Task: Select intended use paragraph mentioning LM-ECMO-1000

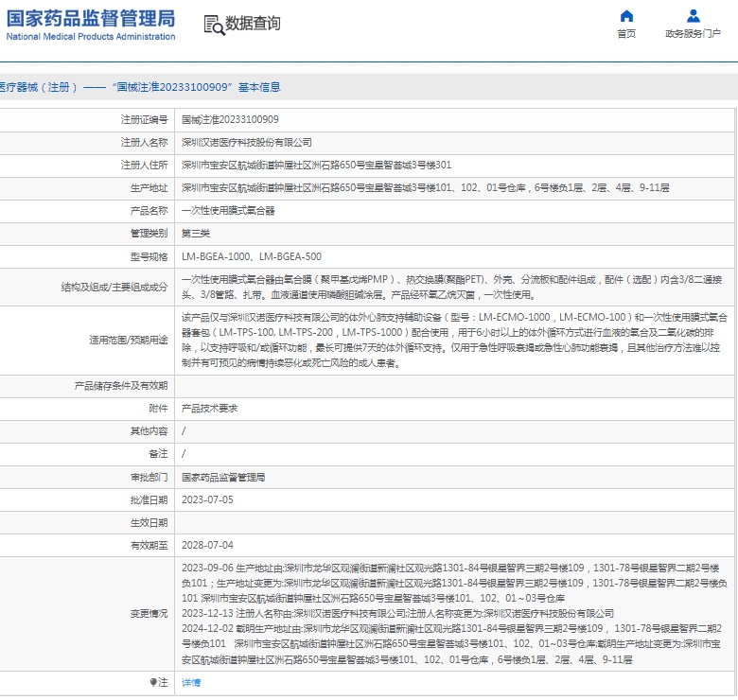Action: 455,341
